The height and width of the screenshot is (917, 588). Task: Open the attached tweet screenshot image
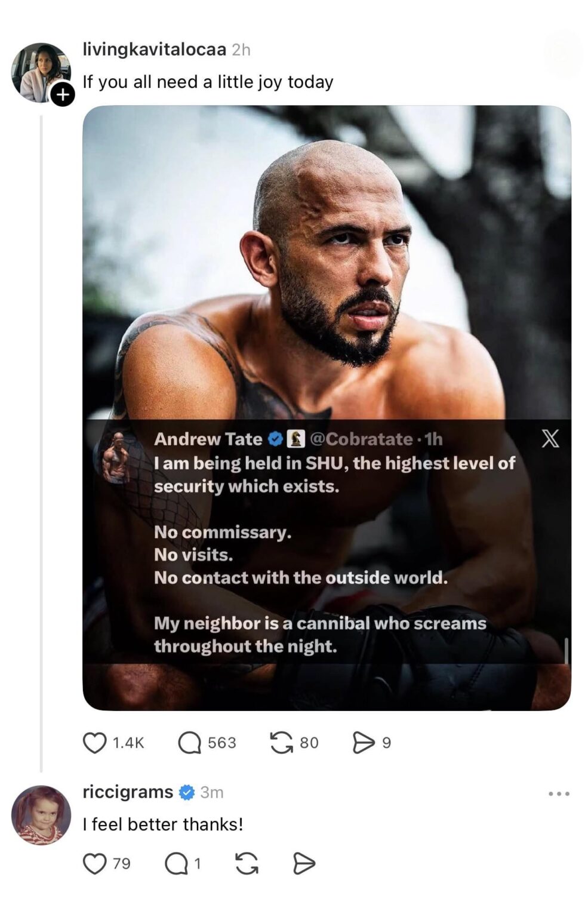(327, 408)
